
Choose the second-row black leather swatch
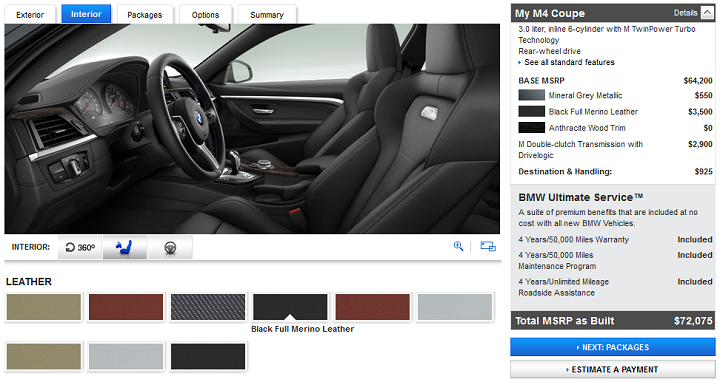(x=208, y=356)
